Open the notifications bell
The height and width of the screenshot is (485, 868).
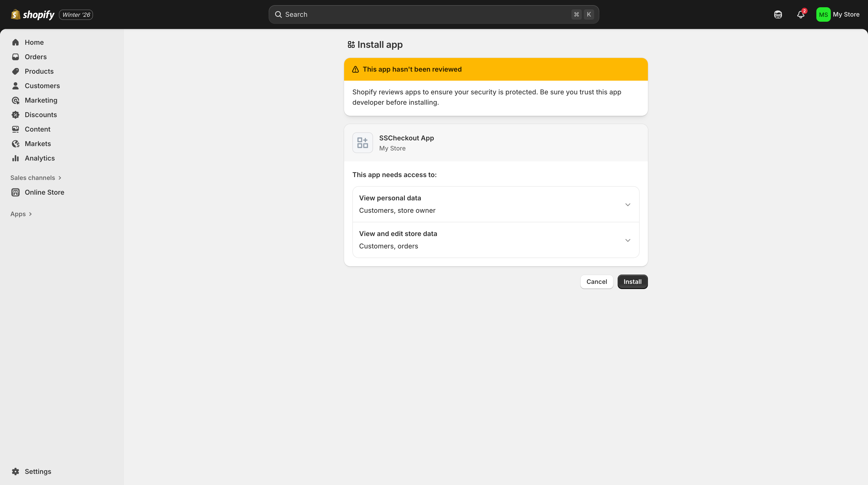801,14
